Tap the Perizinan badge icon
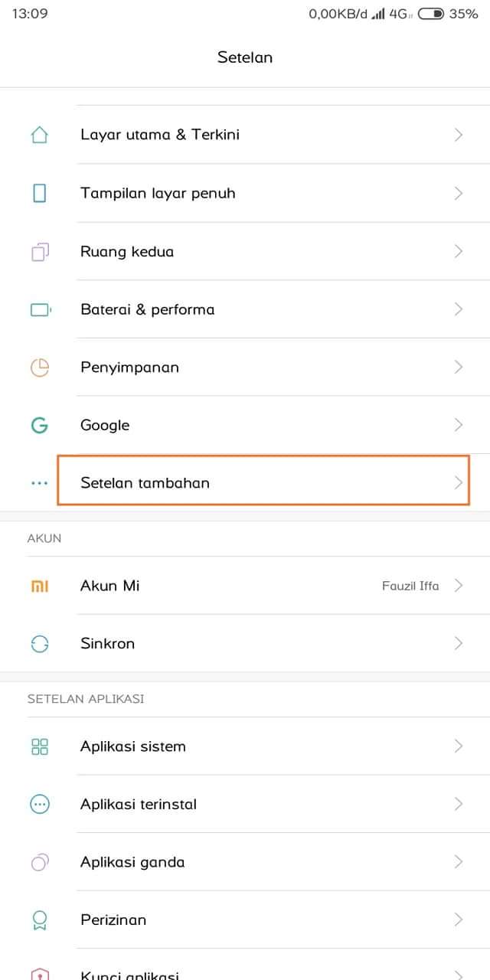This screenshot has height=980, width=490. (x=39, y=920)
